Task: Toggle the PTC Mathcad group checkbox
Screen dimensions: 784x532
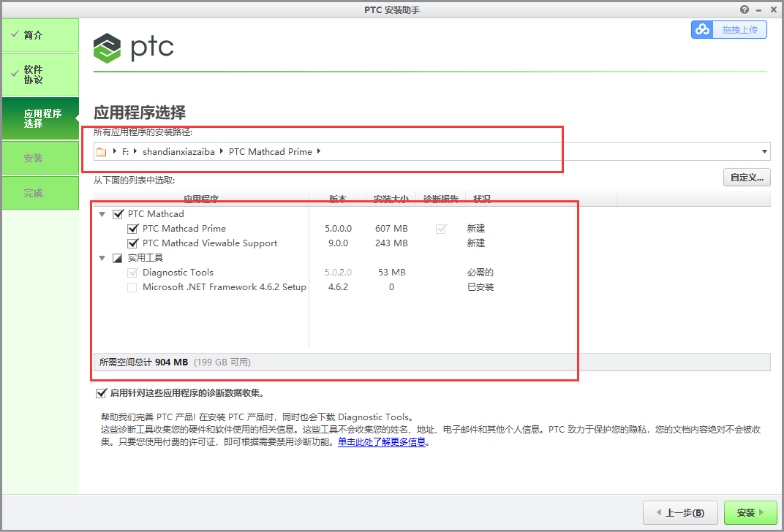Action: click(118, 214)
